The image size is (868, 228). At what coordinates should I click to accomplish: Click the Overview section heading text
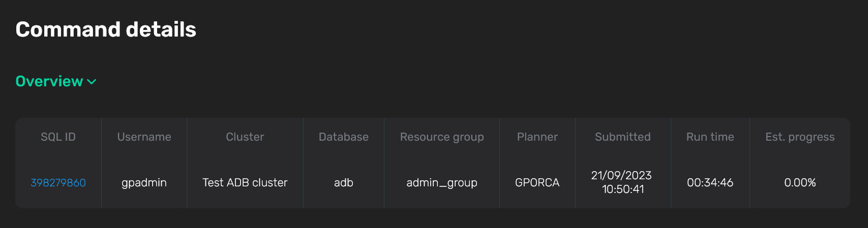point(49,81)
